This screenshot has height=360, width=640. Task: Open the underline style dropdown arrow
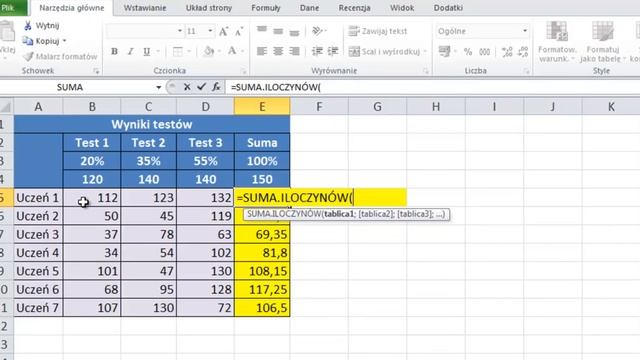(158, 51)
